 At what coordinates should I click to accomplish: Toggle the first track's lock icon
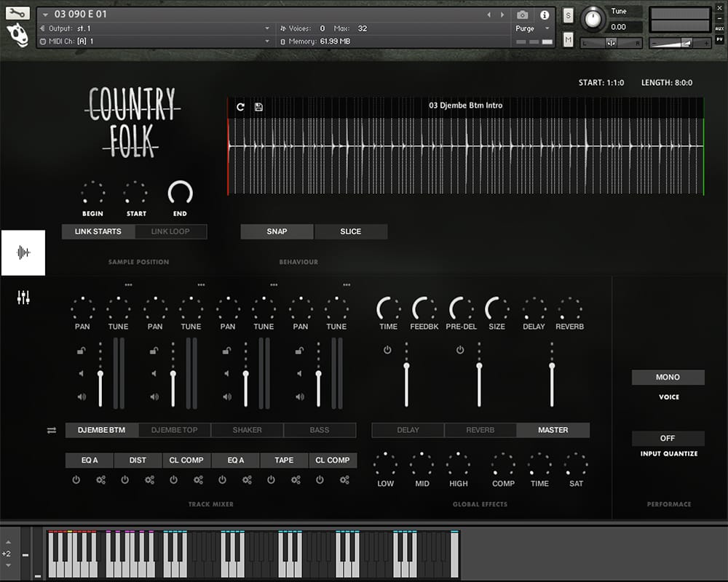(x=82, y=351)
